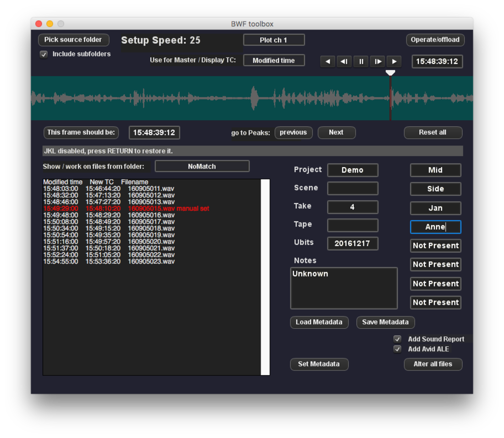Viewport: 504px width, 438px height.
Task: Uncheck the Add Avid ALE option
Action: (398, 349)
